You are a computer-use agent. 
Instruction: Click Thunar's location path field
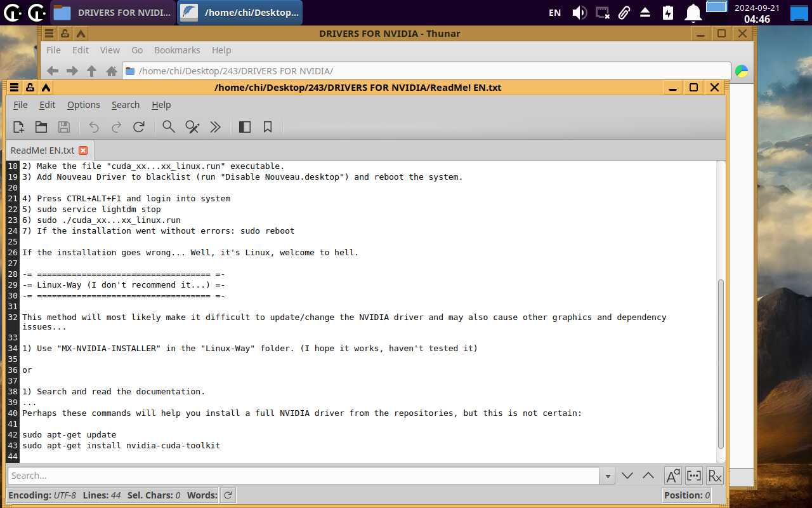(426, 71)
